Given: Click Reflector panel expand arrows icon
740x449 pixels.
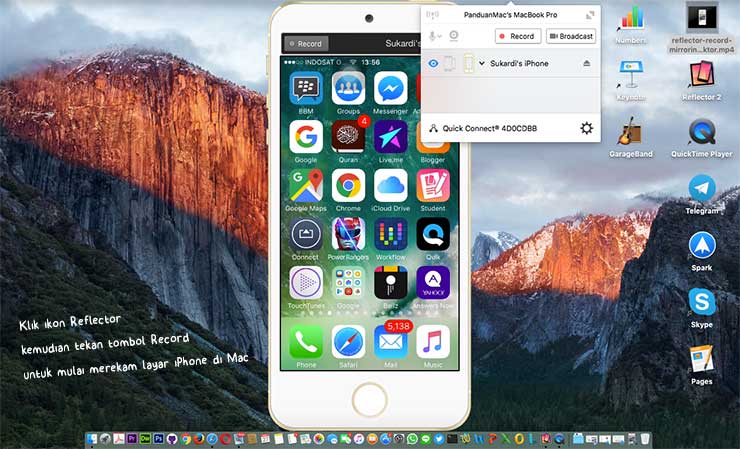Looking at the screenshot, I should pos(590,15).
